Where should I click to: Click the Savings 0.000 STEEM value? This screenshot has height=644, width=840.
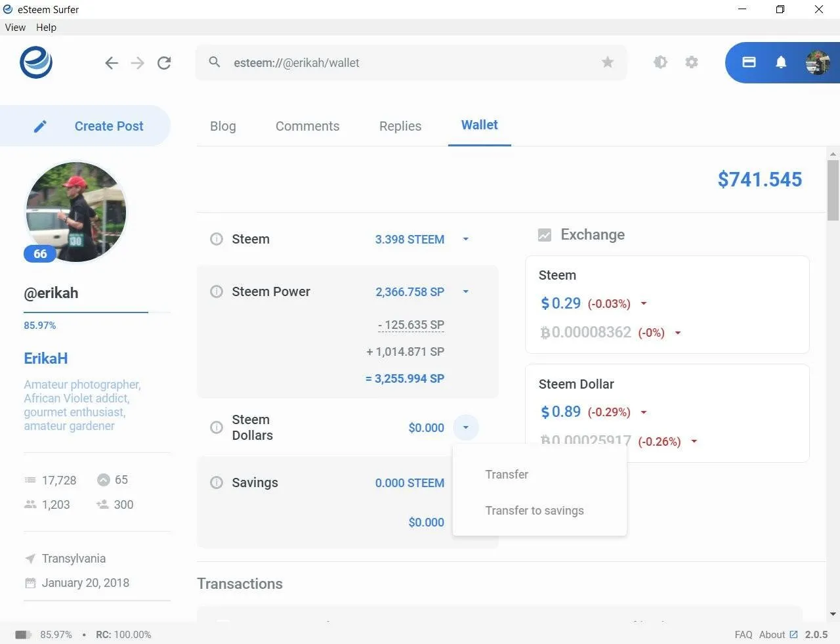point(409,483)
